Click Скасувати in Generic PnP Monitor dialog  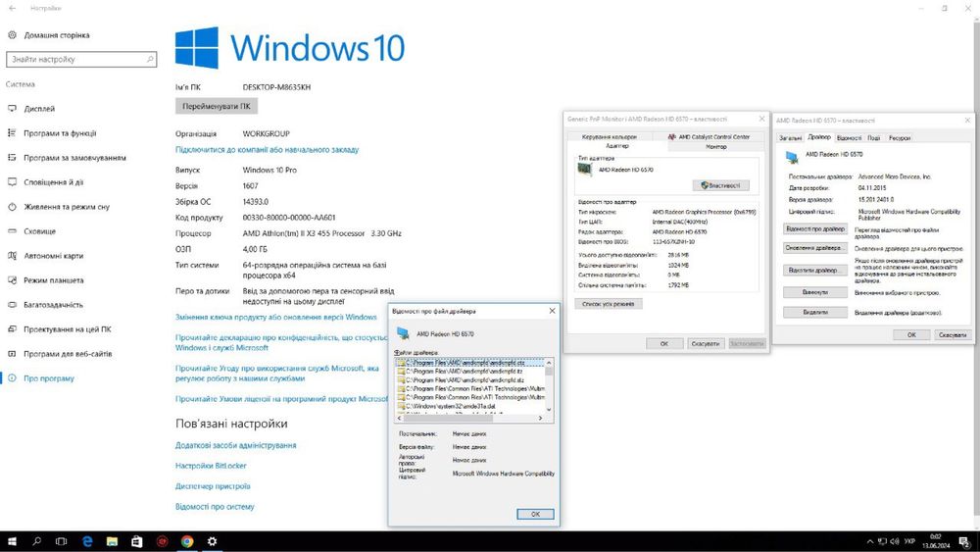tap(706, 343)
